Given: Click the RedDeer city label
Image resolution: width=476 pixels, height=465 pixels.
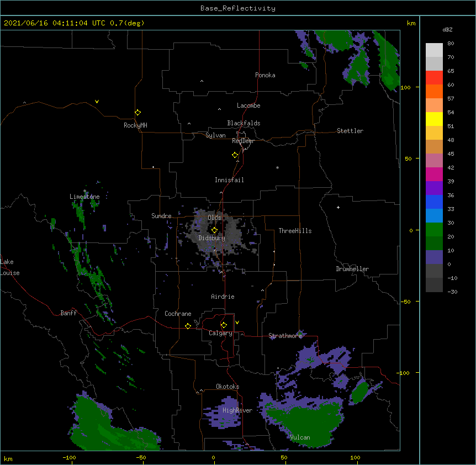Looking at the screenshot, I should click(243, 141).
